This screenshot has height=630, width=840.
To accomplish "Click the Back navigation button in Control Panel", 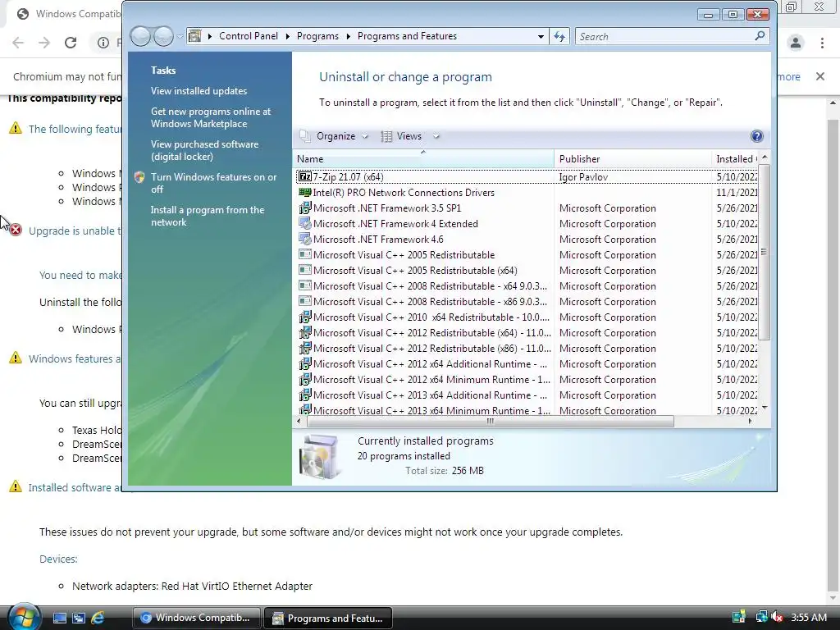I will 141,36.
